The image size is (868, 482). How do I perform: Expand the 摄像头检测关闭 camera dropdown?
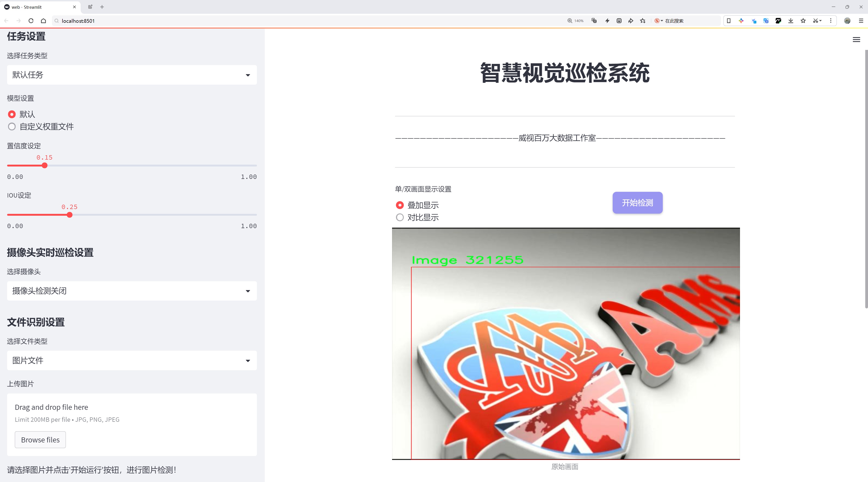point(132,291)
